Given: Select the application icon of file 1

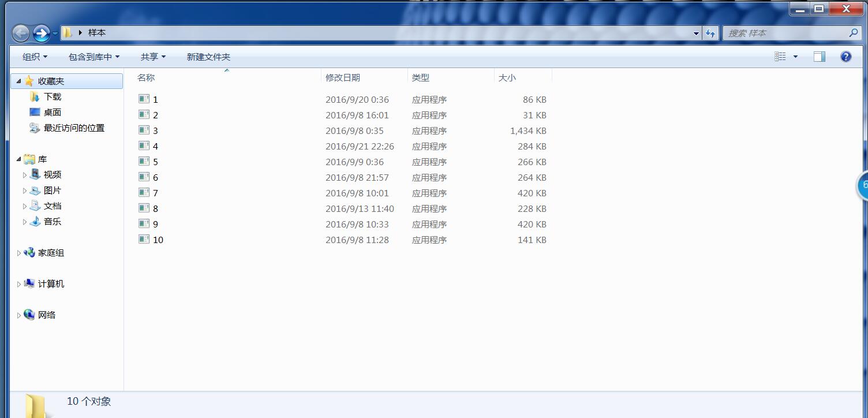Looking at the screenshot, I should (x=144, y=99).
